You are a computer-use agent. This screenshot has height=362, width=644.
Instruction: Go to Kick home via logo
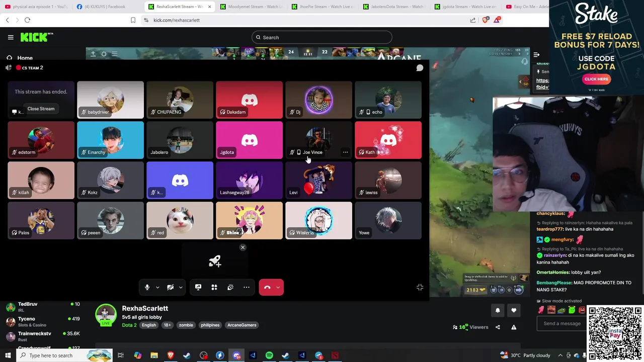coord(36,37)
